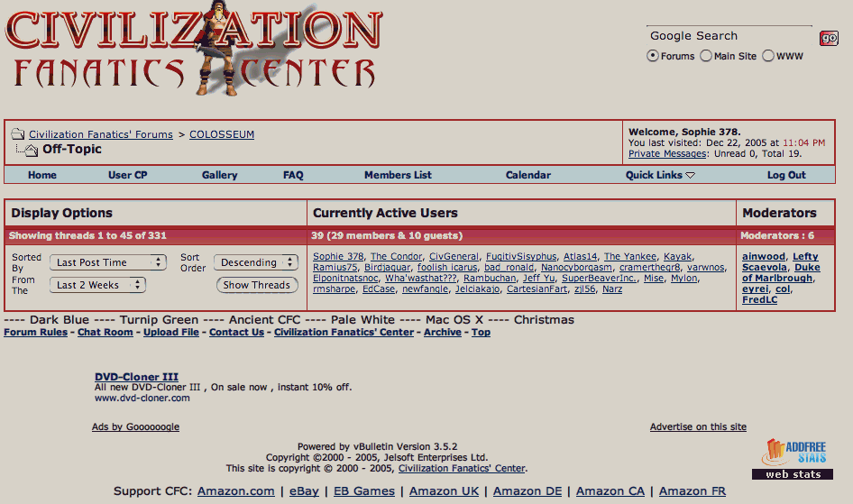The width and height of the screenshot is (853, 504).
Task: Click the Show Threads button
Action: coord(257,285)
